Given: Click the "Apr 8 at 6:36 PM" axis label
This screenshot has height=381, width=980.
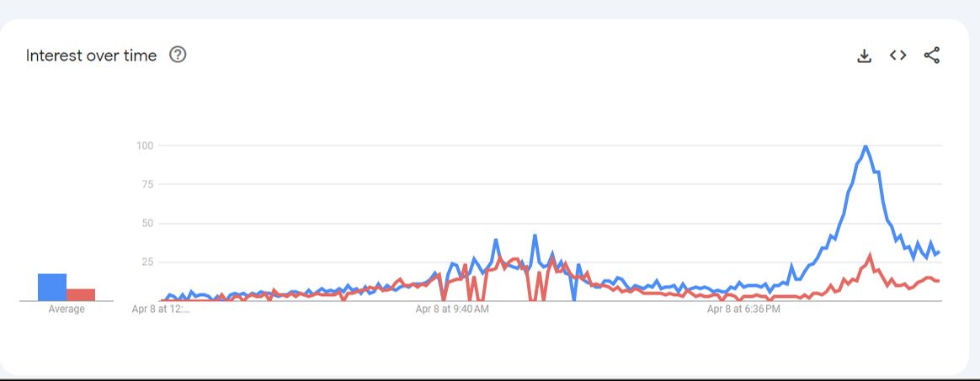Looking at the screenshot, I should pyautogui.click(x=743, y=310).
